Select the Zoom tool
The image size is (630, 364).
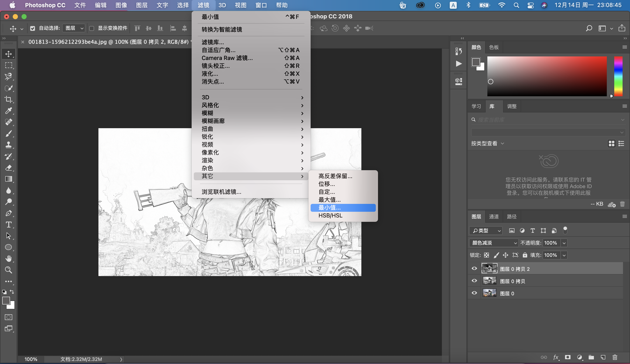click(x=9, y=270)
